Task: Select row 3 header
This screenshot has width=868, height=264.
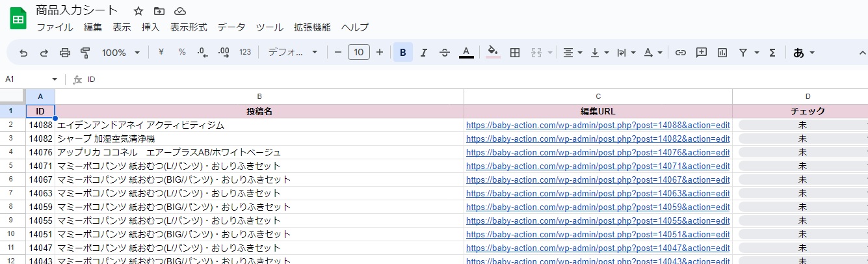Action: [12, 139]
